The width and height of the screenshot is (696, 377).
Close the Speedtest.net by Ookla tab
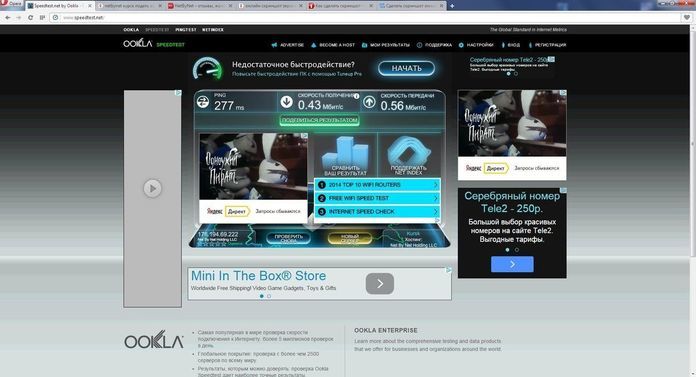coord(90,6)
